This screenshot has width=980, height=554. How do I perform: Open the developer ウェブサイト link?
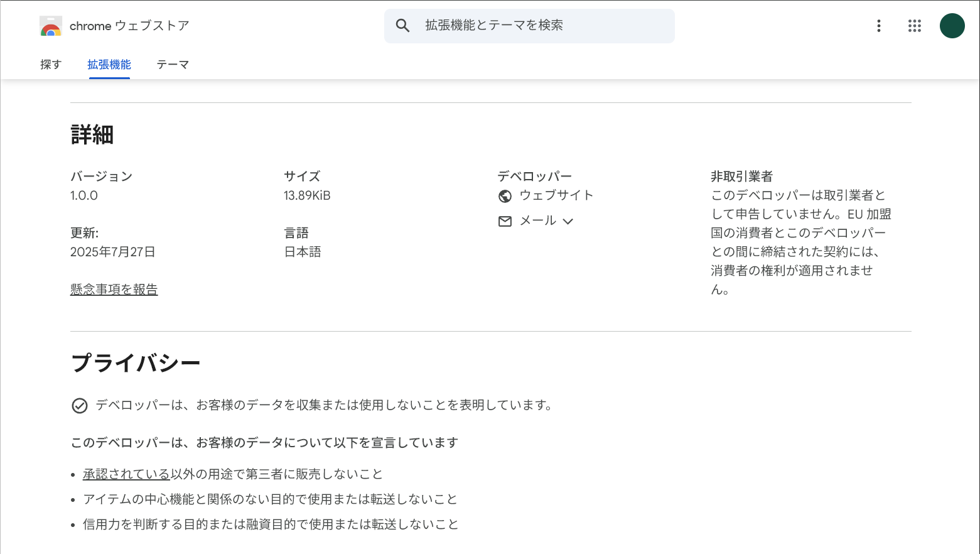pos(556,195)
